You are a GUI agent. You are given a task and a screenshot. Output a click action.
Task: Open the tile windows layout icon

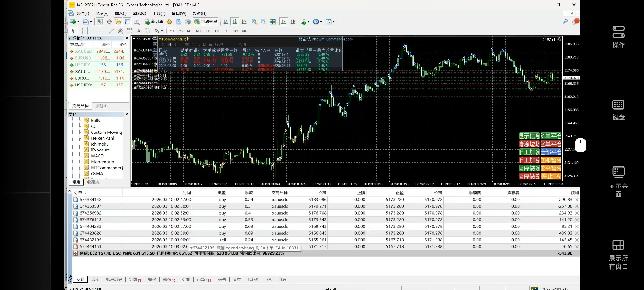pyautogui.click(x=273, y=22)
